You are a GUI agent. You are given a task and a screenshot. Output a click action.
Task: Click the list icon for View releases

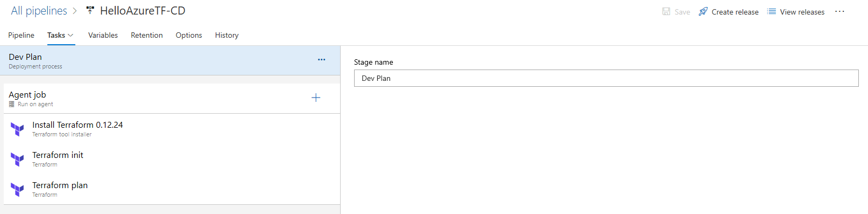point(771,11)
